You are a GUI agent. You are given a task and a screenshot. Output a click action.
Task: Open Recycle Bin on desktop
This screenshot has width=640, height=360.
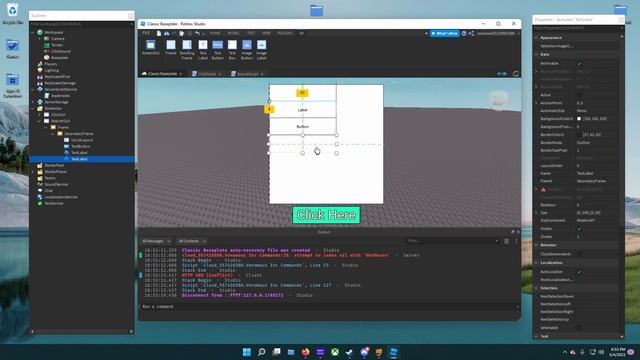click(13, 13)
